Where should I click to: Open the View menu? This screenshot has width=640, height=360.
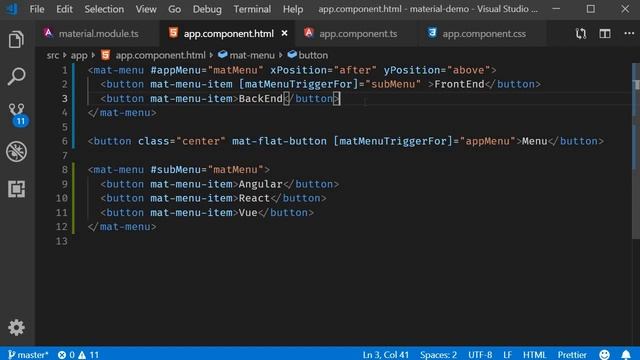tap(146, 9)
